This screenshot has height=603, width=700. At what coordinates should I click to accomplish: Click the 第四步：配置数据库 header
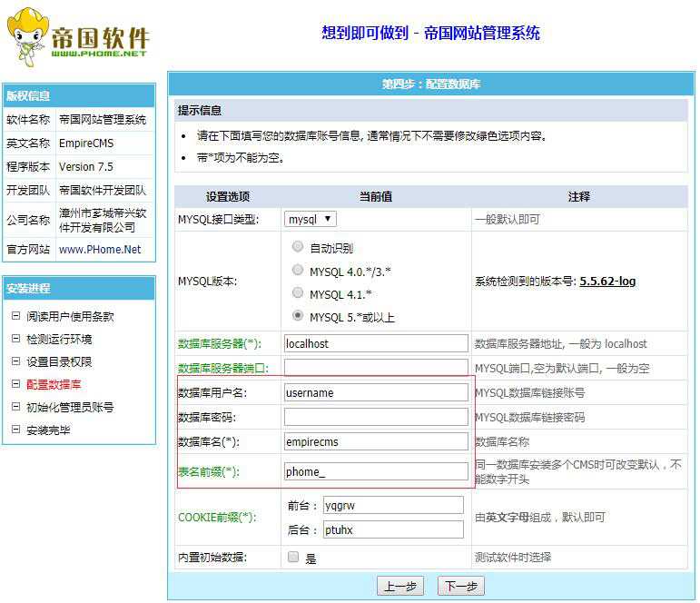[430, 84]
